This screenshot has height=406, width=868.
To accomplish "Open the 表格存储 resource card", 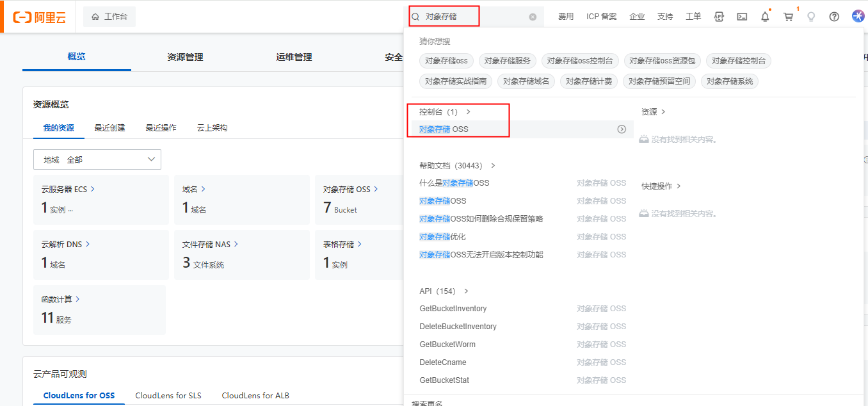I will [358, 255].
